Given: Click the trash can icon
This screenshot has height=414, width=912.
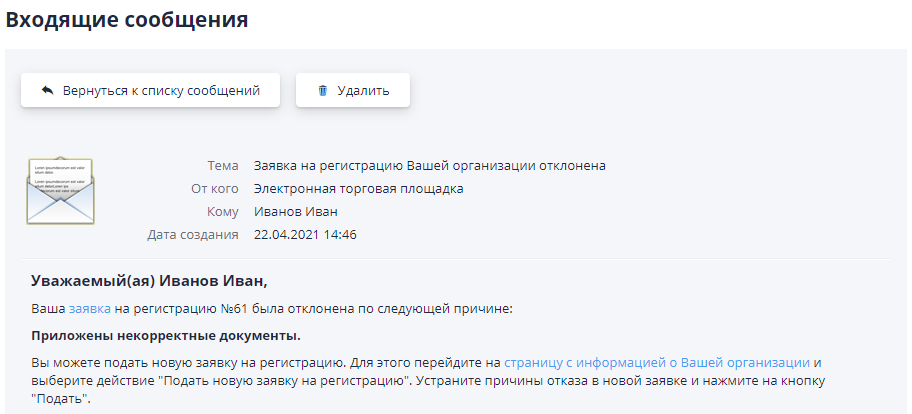Looking at the screenshot, I should pyautogui.click(x=322, y=90).
